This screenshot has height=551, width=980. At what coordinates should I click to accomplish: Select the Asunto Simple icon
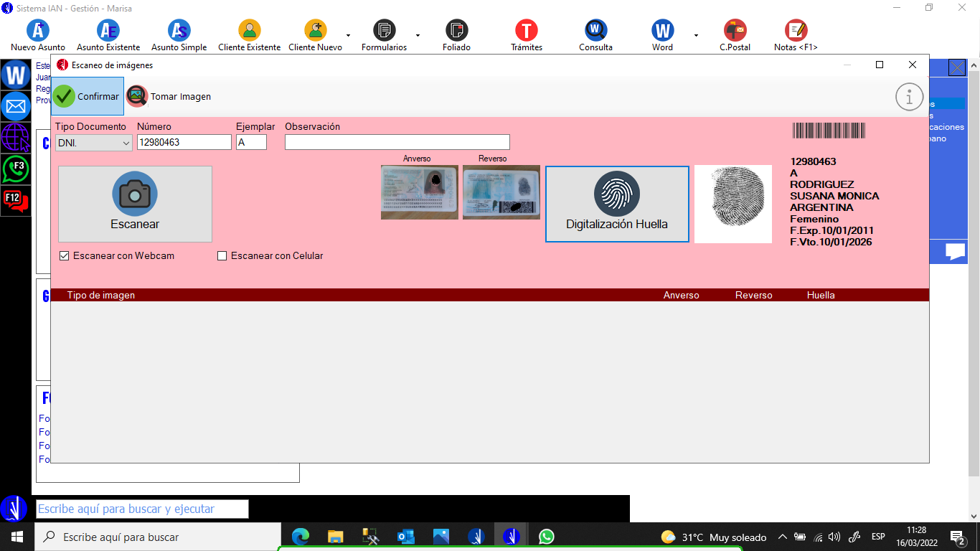[179, 31]
